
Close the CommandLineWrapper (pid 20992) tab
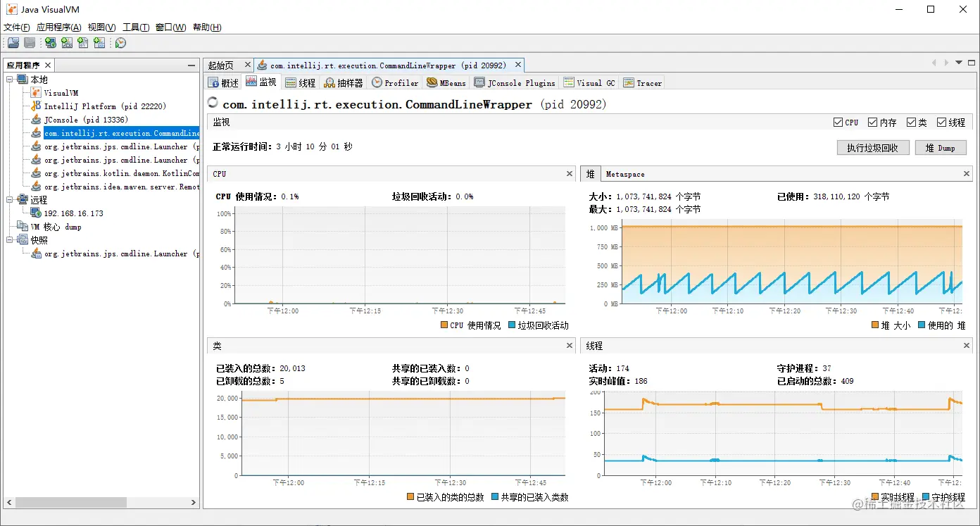(517, 65)
